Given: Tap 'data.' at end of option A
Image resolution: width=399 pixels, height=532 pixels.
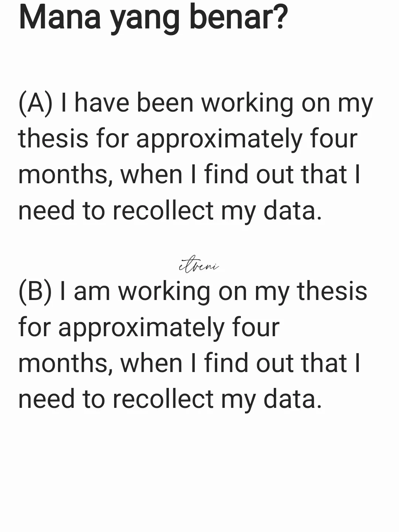Looking at the screenshot, I should pyautogui.click(x=293, y=211).
